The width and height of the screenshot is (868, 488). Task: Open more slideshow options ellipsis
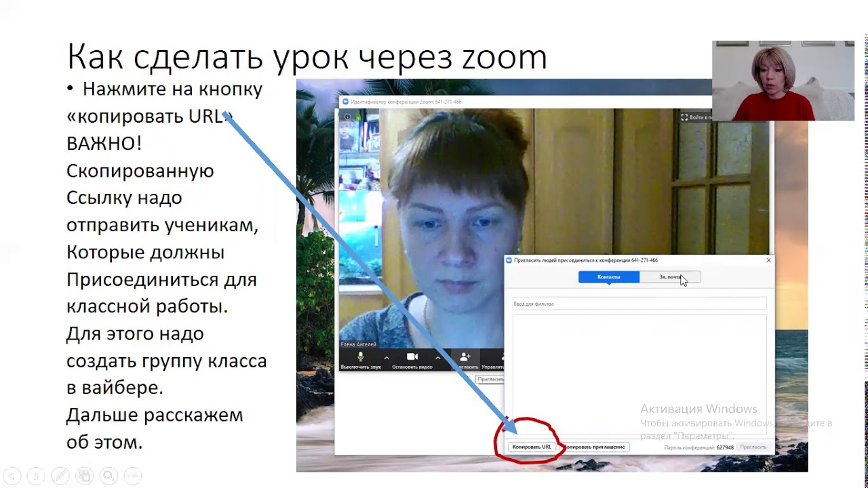133,476
